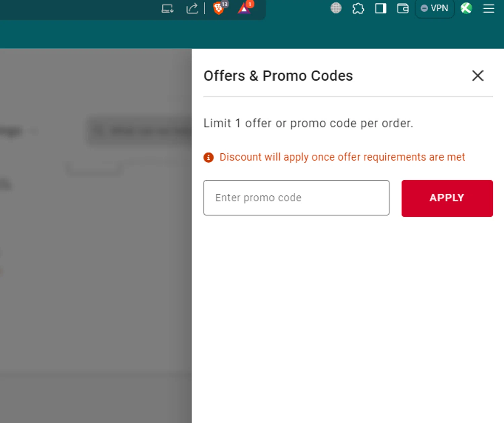
Task: Click the Limit 1 offer notice text
Action: (308, 123)
